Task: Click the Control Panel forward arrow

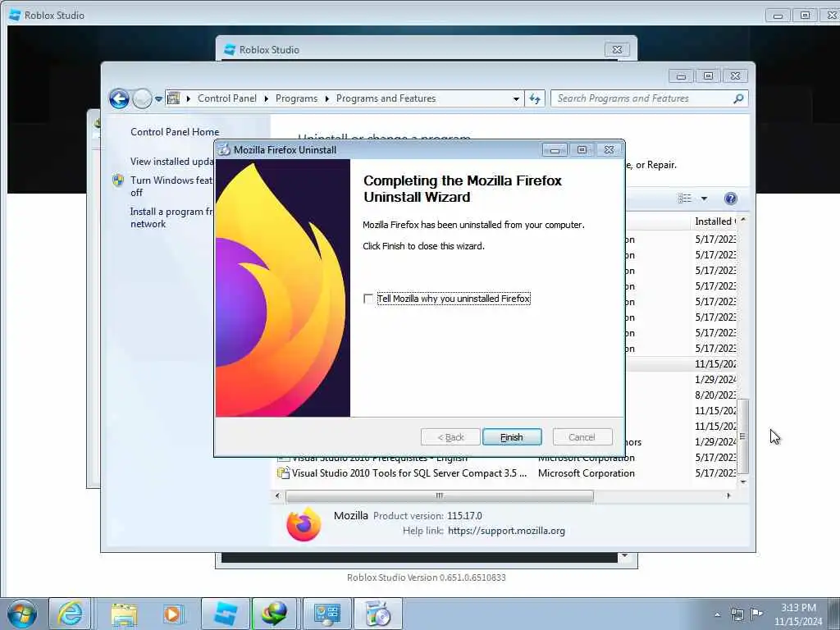Action: 142,98
